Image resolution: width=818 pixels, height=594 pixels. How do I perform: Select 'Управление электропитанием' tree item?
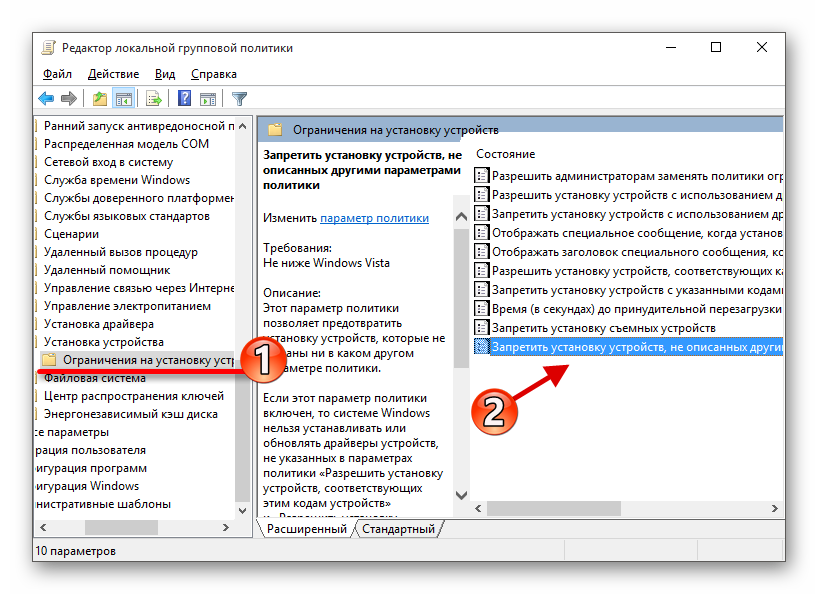[x=127, y=306]
